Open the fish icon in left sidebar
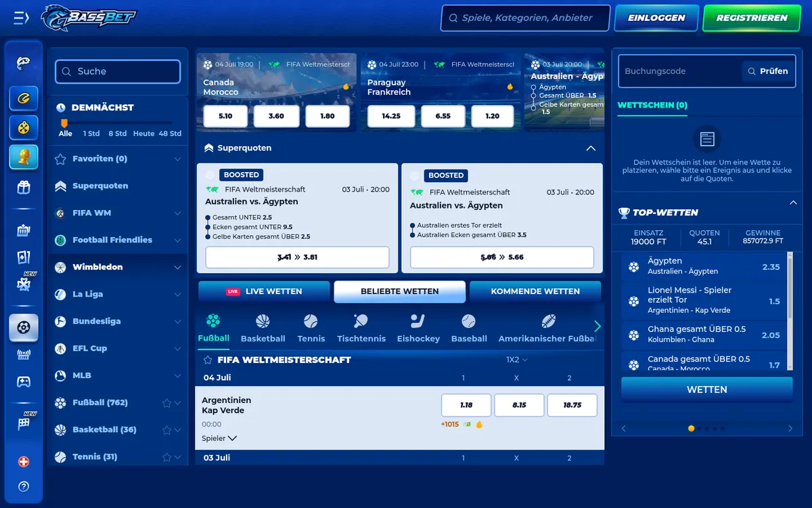Viewport: 812px width, 508px height. 24,64
